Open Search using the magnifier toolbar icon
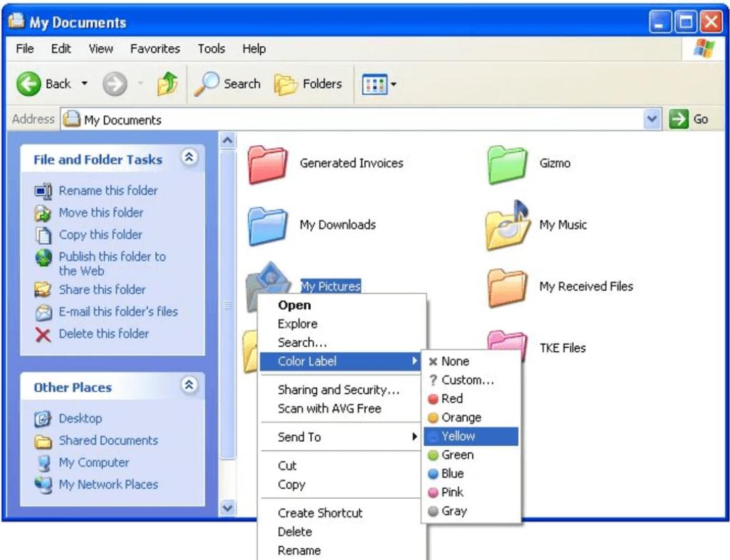This screenshot has width=730, height=560. tap(210, 83)
